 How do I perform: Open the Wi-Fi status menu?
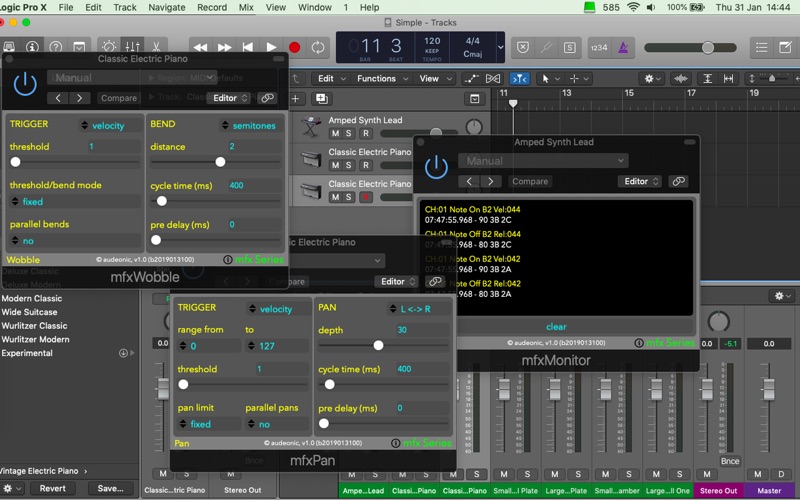pos(633,7)
